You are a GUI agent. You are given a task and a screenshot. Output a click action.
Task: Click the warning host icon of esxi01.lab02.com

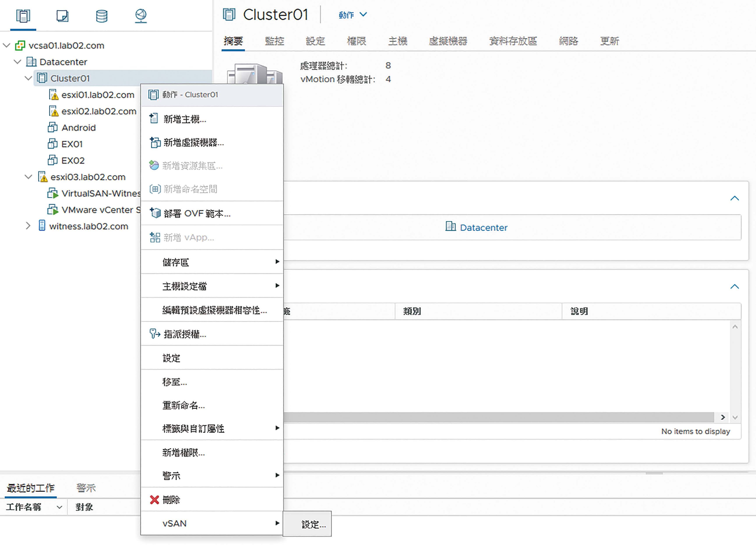(x=53, y=95)
